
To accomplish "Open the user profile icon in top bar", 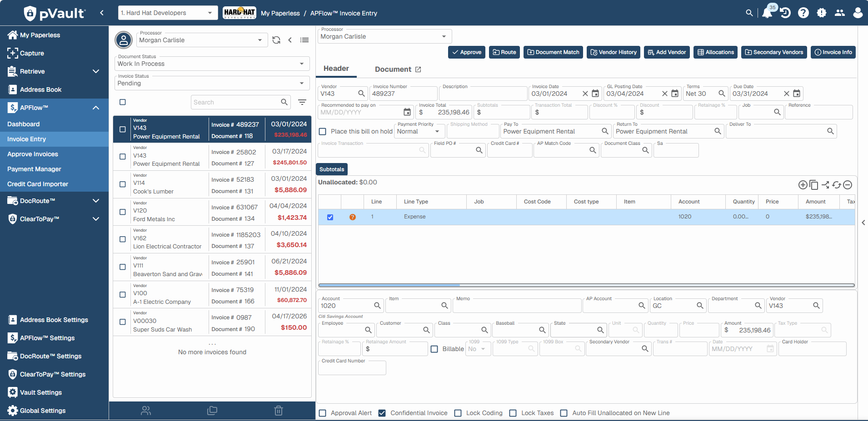I will [858, 13].
